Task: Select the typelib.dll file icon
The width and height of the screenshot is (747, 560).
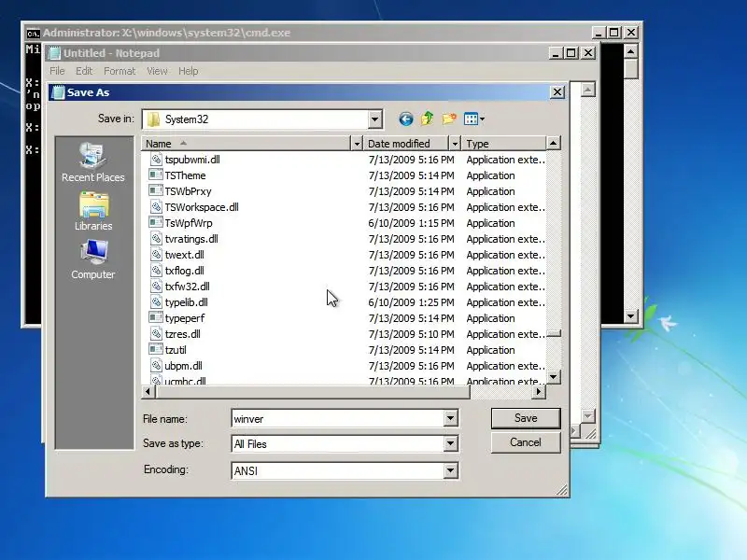Action: click(156, 301)
